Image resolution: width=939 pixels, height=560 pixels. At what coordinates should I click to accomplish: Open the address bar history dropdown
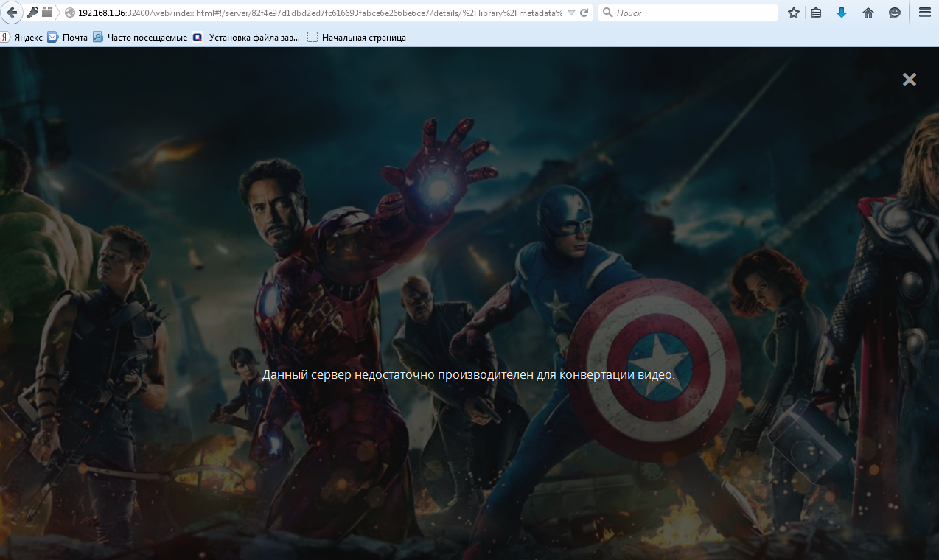tap(571, 13)
